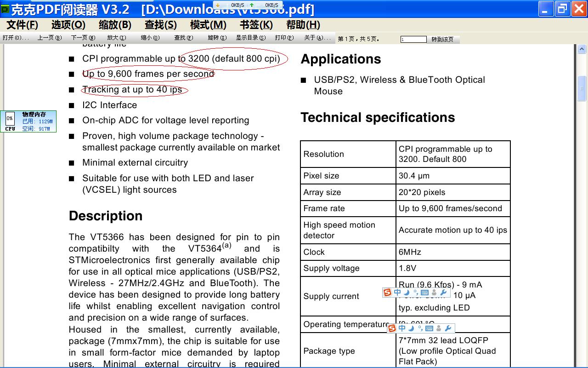Click moon icon on Operating temperature Sogou bar
Viewport: 588px width, 368px height.
pos(411,328)
